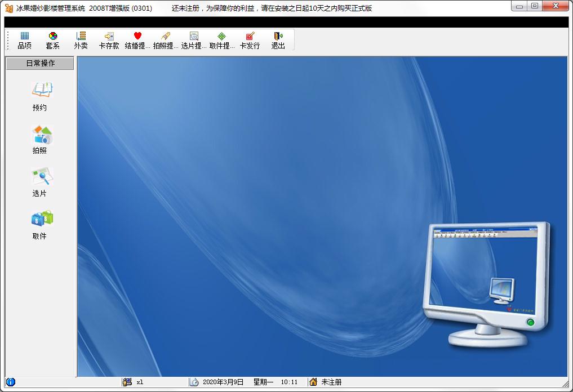
Task: Open the 取件提... pickup reminder tool
Action: [x=222, y=41]
